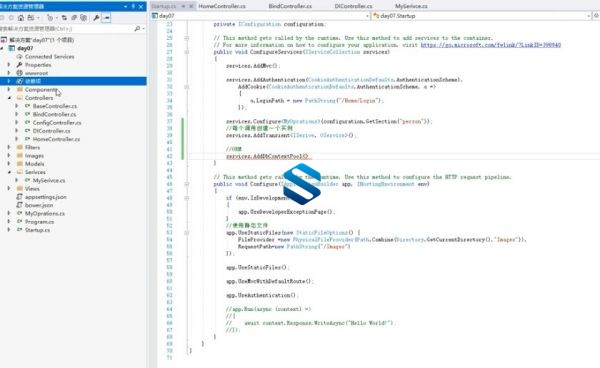This screenshot has width=600, height=368.
Task: Open the go.microsoft.com fwlink hyperlink in comment
Action: point(491,45)
